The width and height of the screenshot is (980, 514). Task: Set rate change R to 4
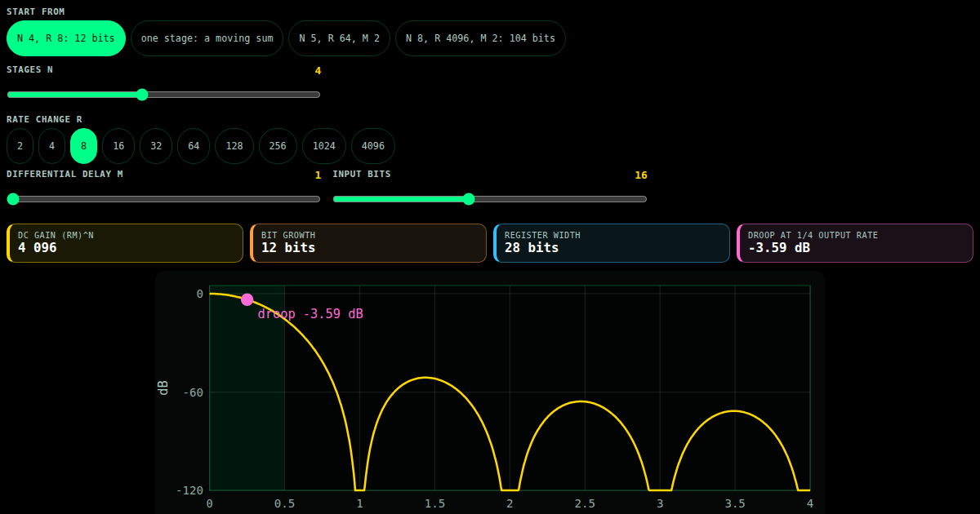tap(51, 146)
